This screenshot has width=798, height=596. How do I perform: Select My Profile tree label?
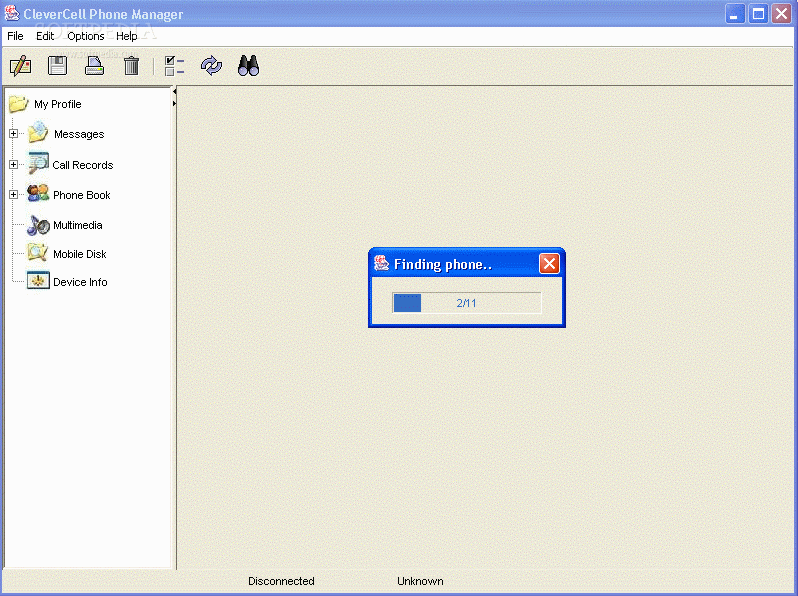click(58, 104)
